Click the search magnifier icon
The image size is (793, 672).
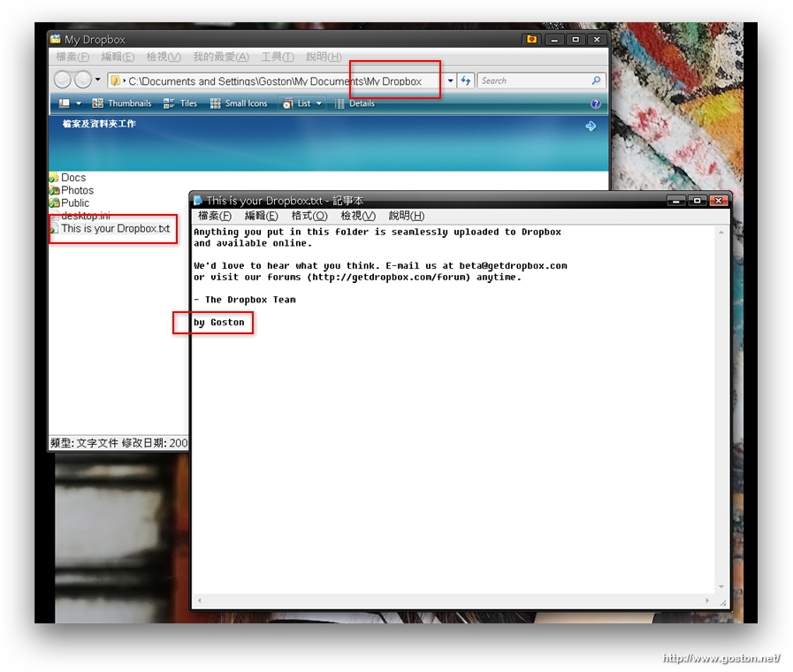pos(597,80)
